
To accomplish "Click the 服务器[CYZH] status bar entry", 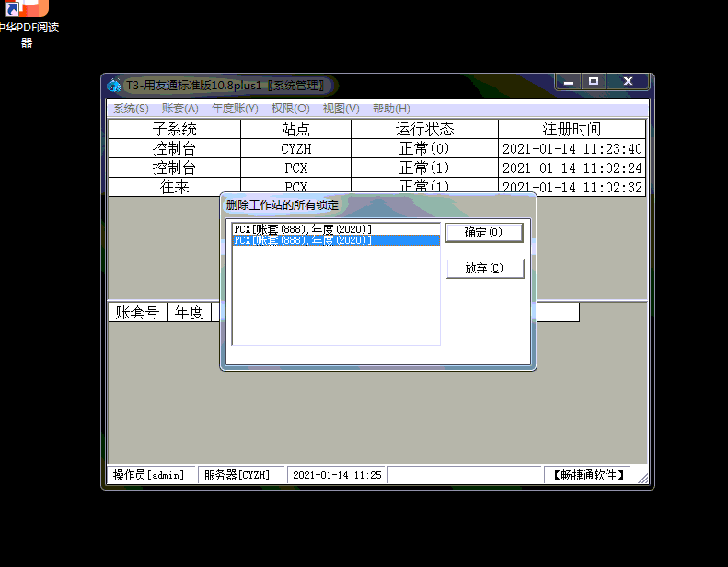I will [240, 475].
